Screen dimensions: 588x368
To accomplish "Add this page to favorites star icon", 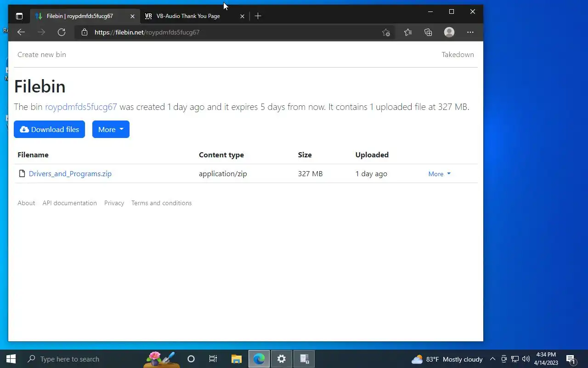I will (x=386, y=32).
